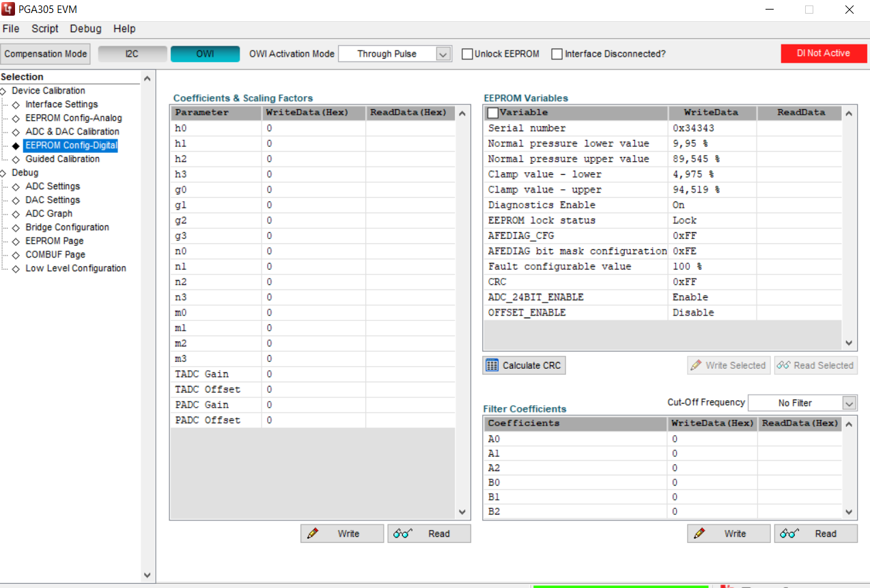The width and height of the screenshot is (870, 588).
Task: Check the Interface Disconnected checkbox
Action: [x=557, y=53]
